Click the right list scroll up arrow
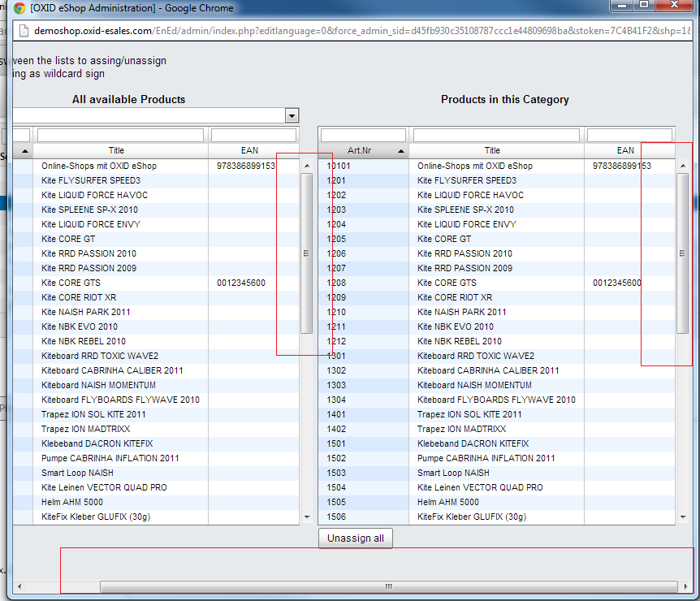Screen dimensions: 700x601 (x=683, y=166)
